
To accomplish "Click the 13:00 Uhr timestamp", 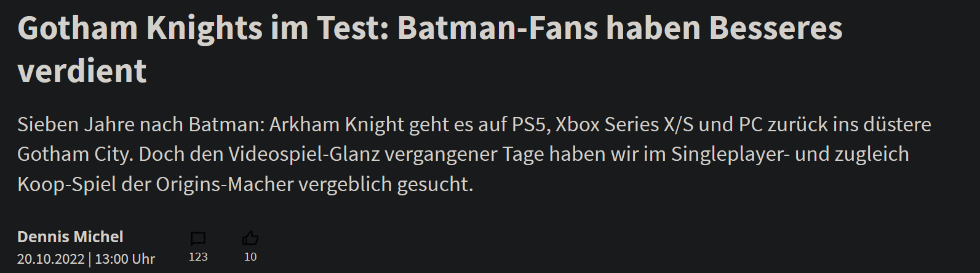I will [x=125, y=259].
